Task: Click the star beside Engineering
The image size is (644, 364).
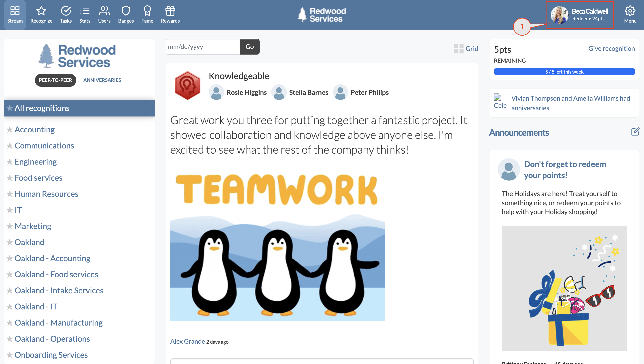Action: point(10,162)
